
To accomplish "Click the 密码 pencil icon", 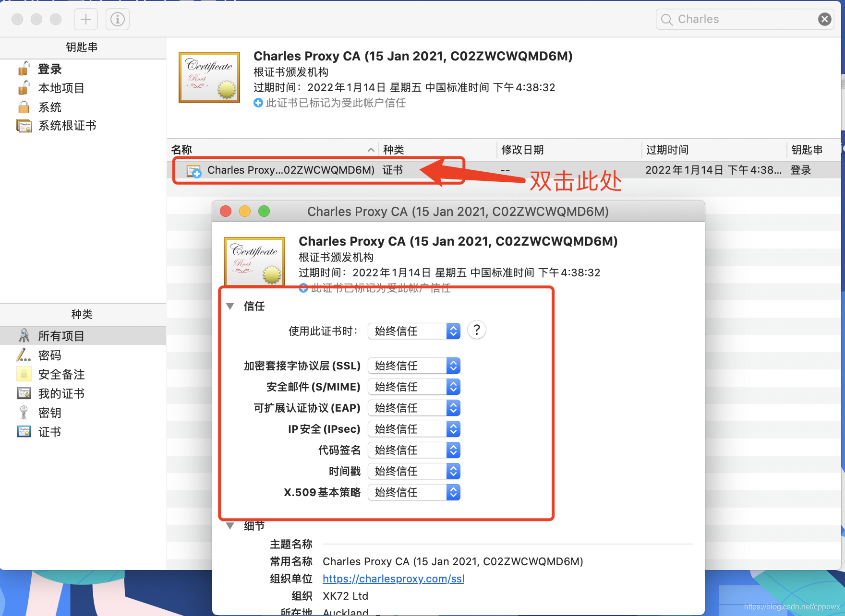I will [x=24, y=355].
